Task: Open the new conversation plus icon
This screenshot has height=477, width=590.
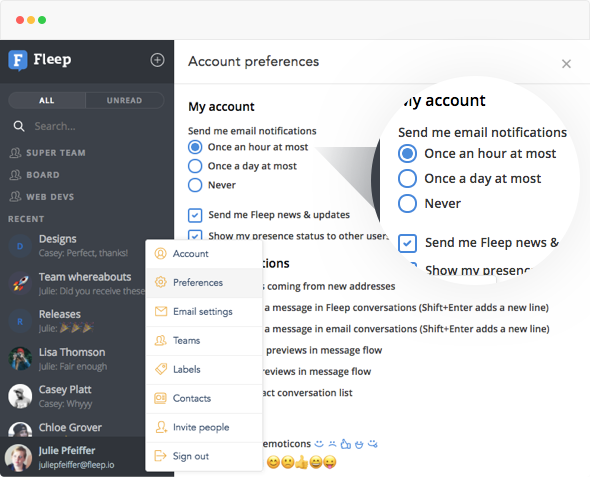Action: tap(157, 60)
